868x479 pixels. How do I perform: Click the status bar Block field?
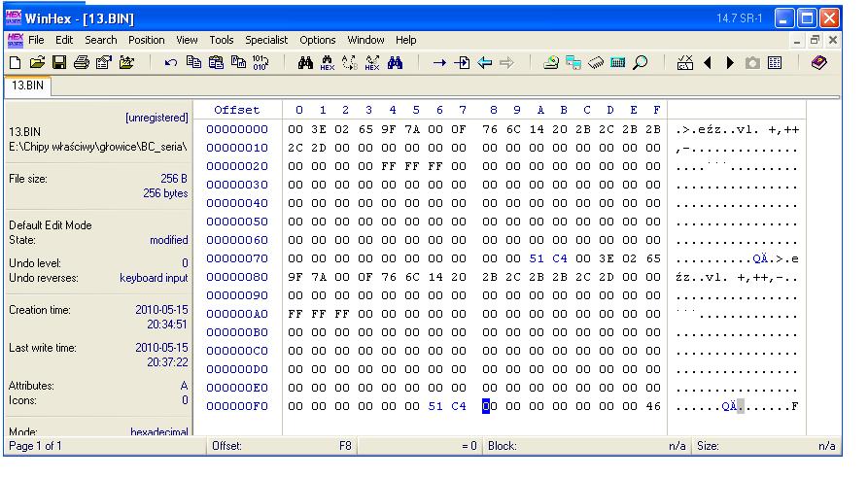(x=586, y=446)
